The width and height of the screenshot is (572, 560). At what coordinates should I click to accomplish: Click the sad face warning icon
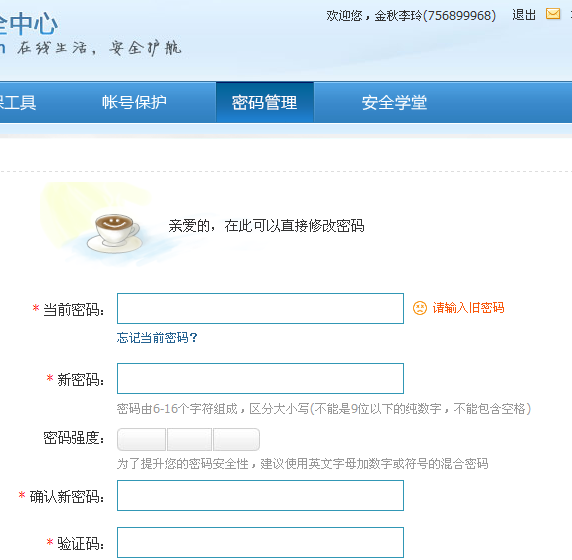pyautogui.click(x=420, y=308)
